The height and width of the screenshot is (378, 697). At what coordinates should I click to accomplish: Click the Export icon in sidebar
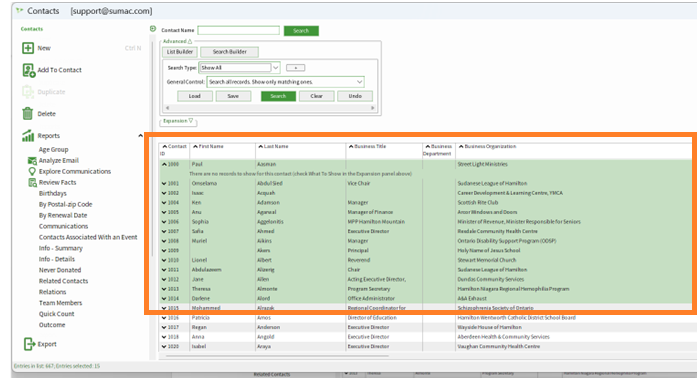(x=29, y=344)
